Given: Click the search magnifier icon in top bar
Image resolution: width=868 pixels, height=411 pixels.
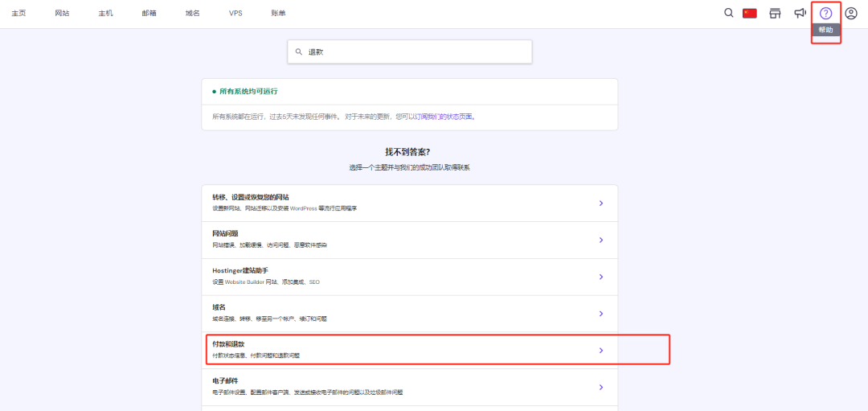Looking at the screenshot, I should tap(729, 13).
